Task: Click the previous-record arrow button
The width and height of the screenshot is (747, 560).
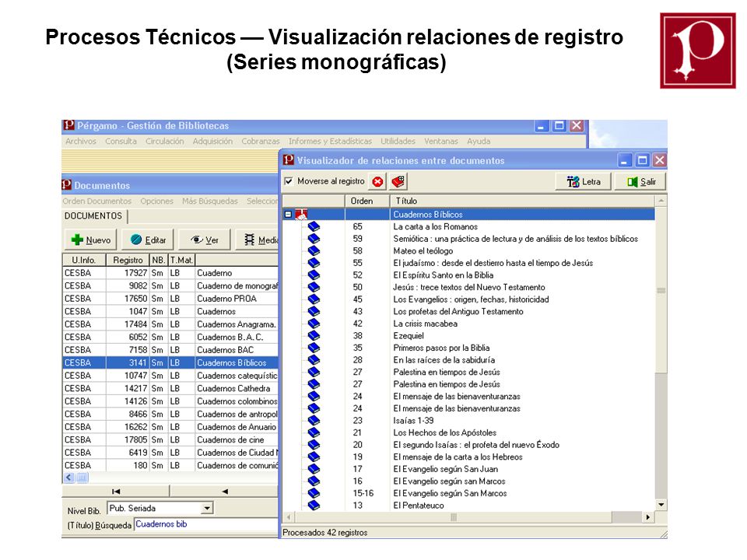Action: (x=224, y=492)
